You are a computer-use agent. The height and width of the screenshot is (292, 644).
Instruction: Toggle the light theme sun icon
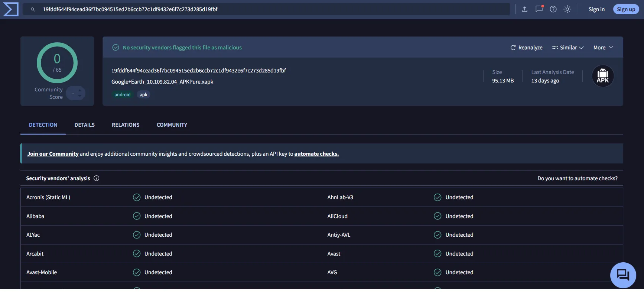pyautogui.click(x=567, y=9)
